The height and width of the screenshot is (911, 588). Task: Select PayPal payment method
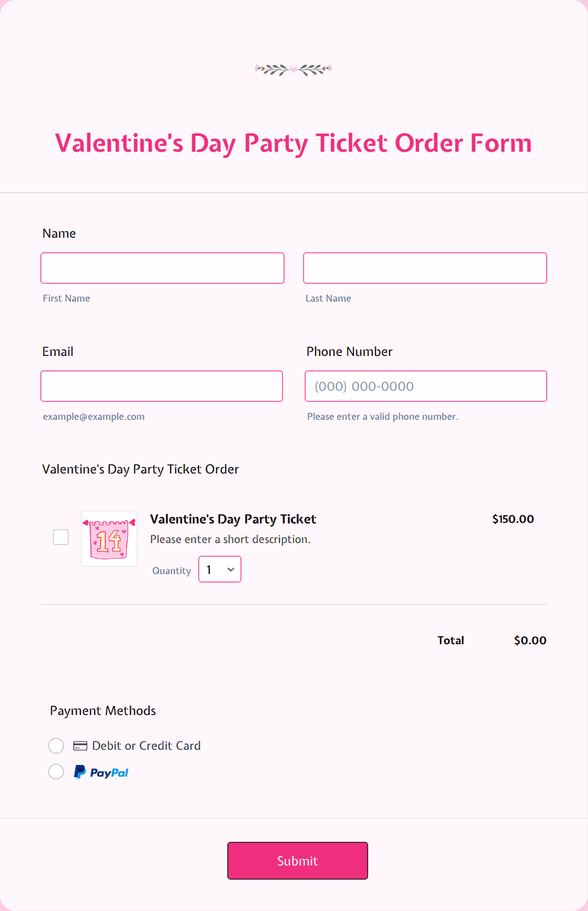tap(56, 772)
